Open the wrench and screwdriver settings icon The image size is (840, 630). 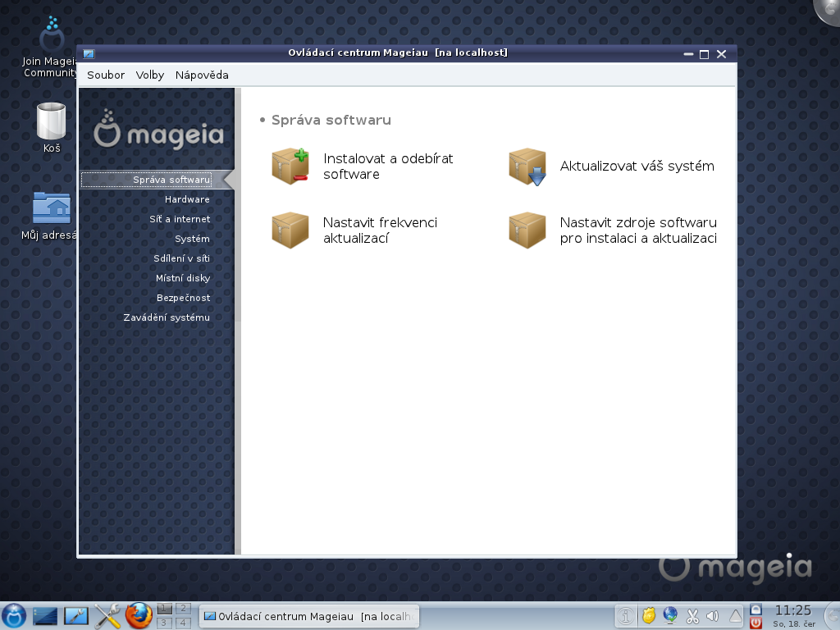pos(107,616)
